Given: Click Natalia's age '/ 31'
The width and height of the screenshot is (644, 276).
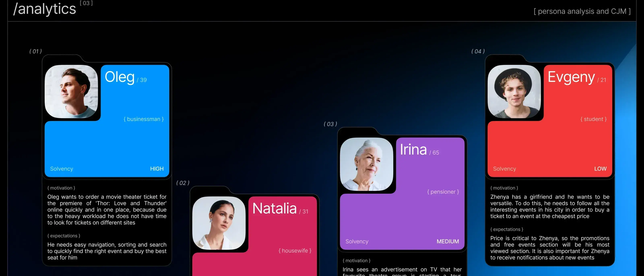Looking at the screenshot, I should (x=303, y=212).
